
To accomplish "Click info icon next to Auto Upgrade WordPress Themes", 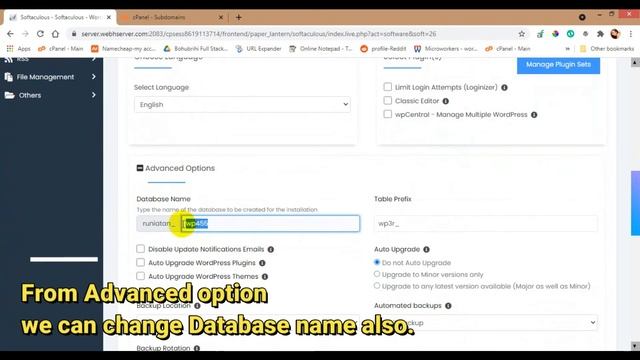I will pos(265,276).
